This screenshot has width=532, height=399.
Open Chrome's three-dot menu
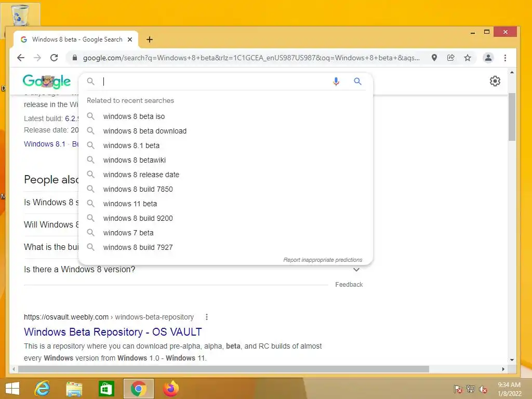coord(505,58)
